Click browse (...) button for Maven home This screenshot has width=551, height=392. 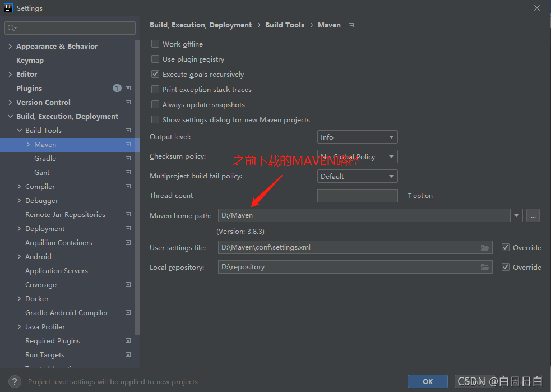(x=533, y=215)
